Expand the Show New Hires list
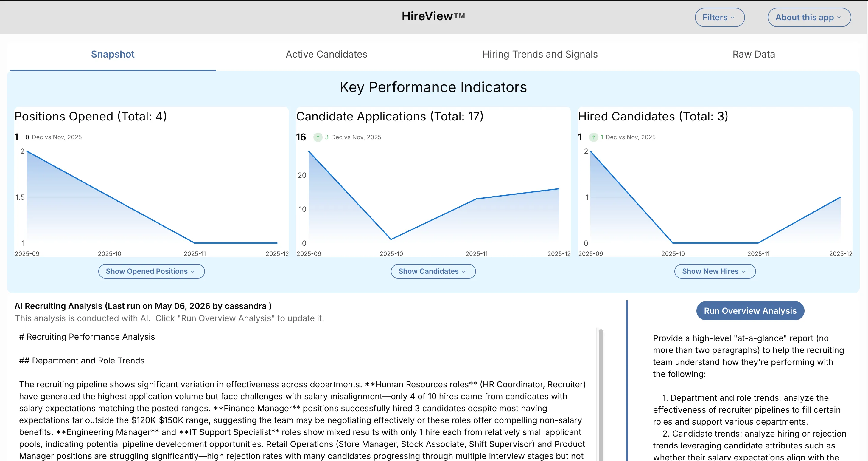This screenshot has width=868, height=461. [715, 271]
